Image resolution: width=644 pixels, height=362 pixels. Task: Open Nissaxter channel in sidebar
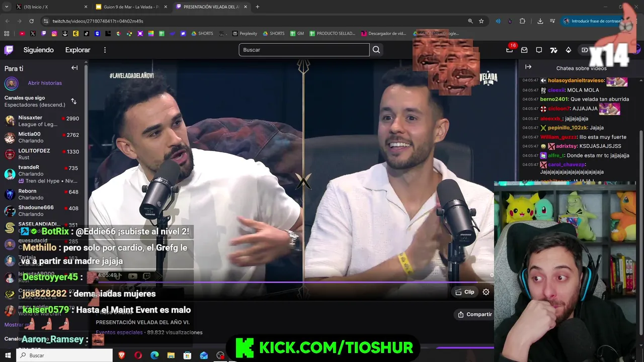(42, 121)
